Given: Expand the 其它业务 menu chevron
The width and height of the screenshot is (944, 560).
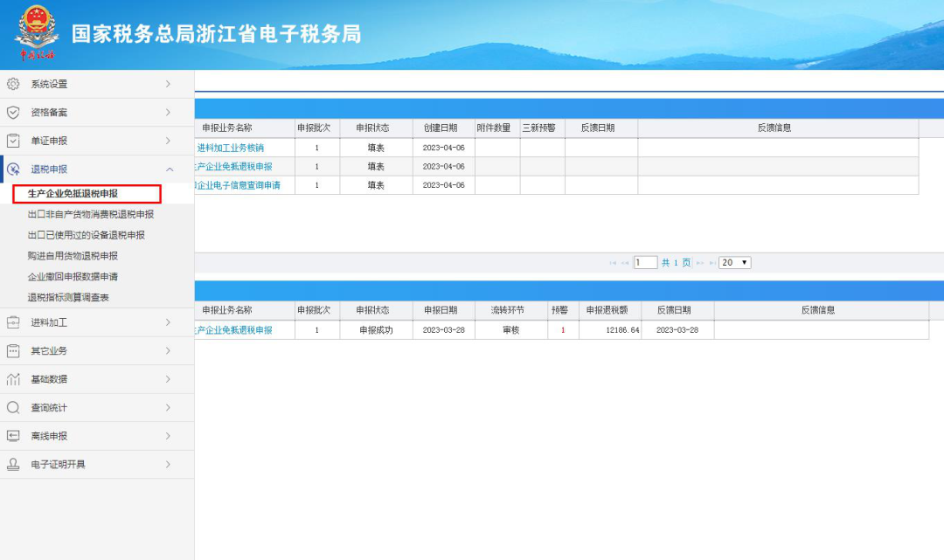Looking at the screenshot, I should 168,350.
